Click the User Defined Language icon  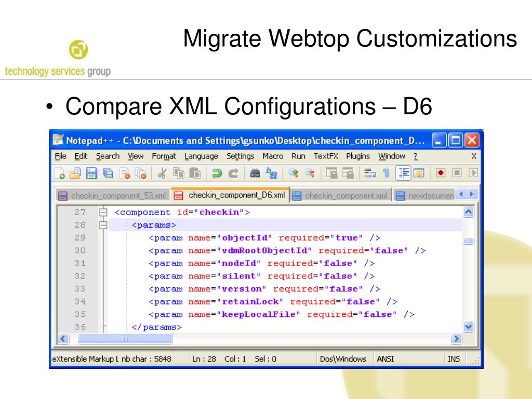click(419, 174)
